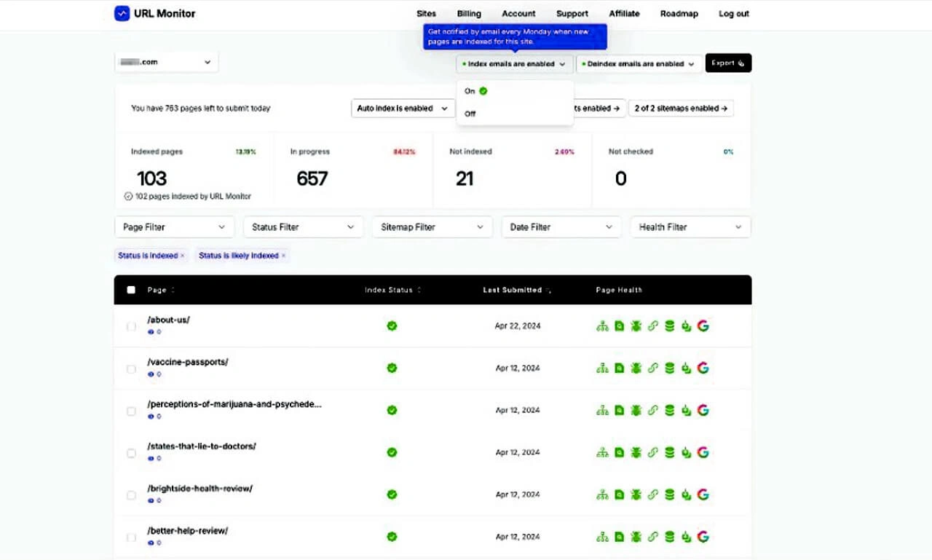This screenshot has height=560, width=932.
Task: Check the box for /perceptions-of-marijuana row
Action: pos(131,411)
